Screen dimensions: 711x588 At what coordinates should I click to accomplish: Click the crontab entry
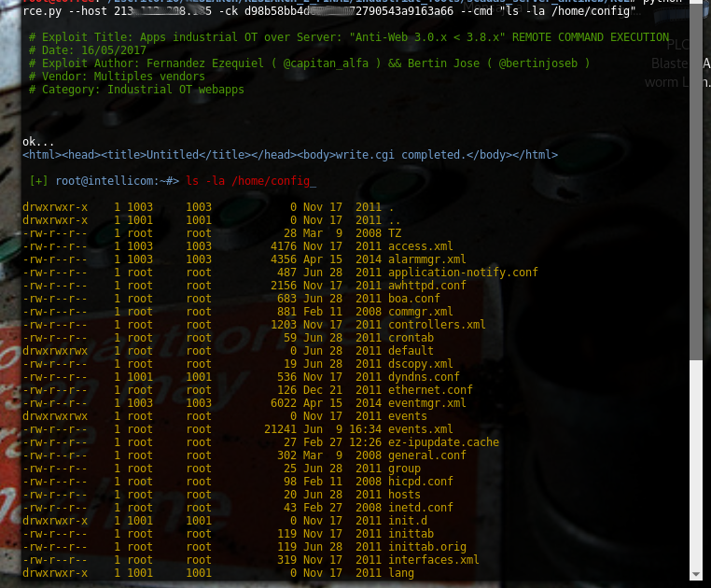click(x=411, y=338)
